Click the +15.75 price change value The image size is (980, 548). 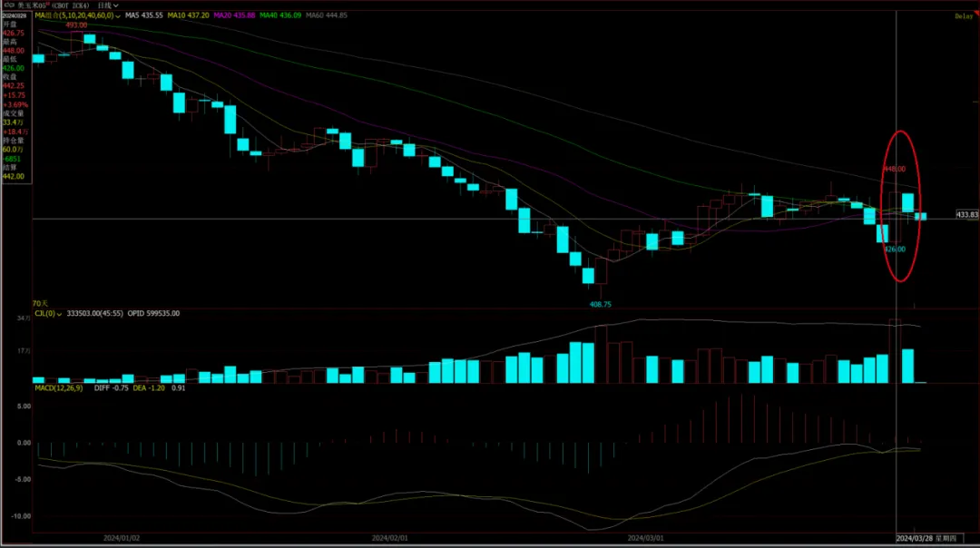pyautogui.click(x=14, y=95)
